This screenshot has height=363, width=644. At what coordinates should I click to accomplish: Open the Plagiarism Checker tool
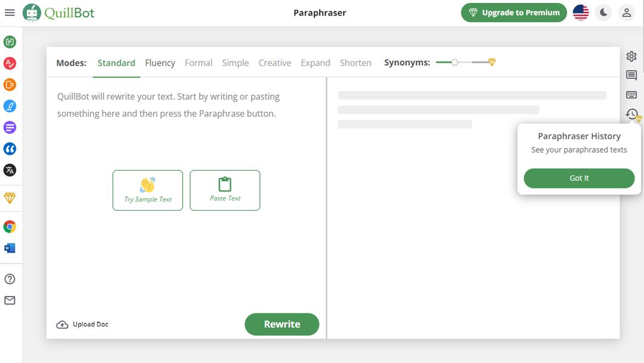10,84
